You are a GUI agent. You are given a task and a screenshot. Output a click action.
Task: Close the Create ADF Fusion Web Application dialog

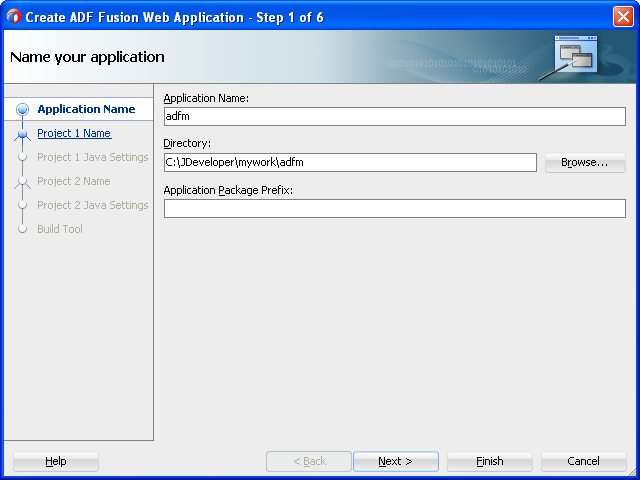[623, 17]
